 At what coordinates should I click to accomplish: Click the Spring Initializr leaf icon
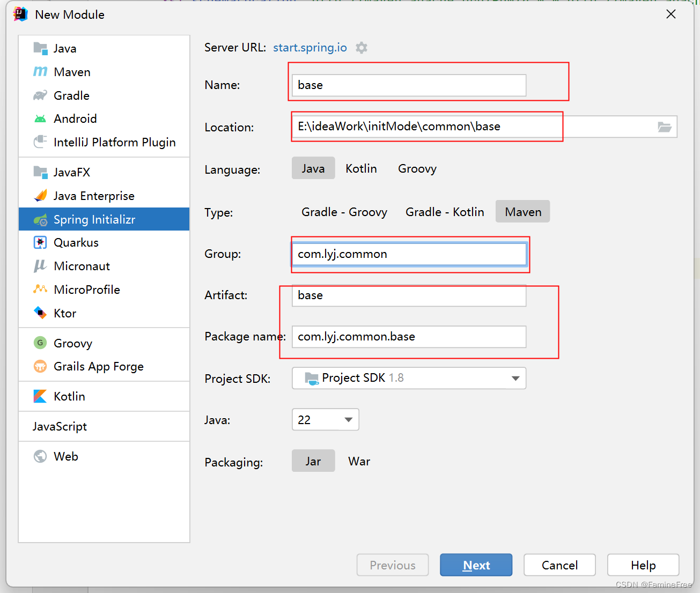click(40, 219)
